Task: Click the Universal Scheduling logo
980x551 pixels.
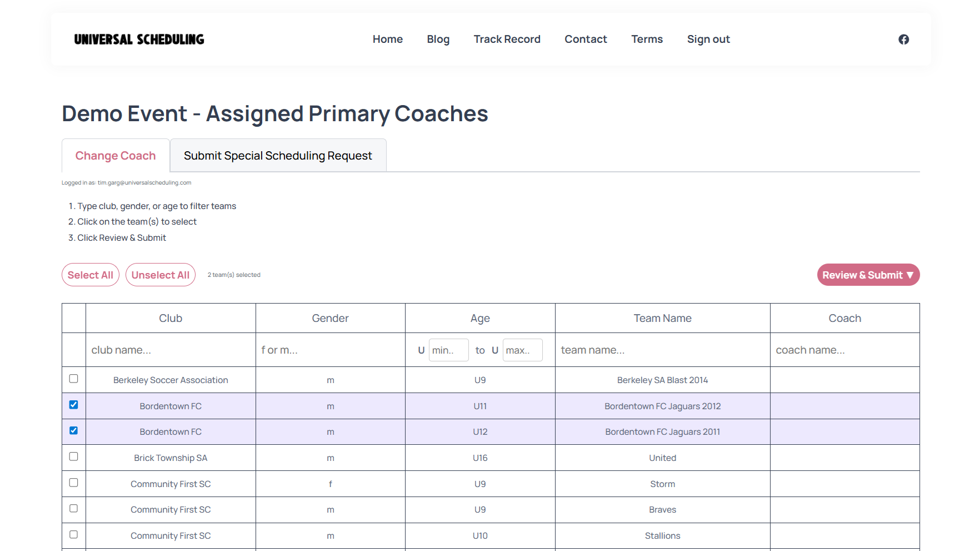Action: 139,39
